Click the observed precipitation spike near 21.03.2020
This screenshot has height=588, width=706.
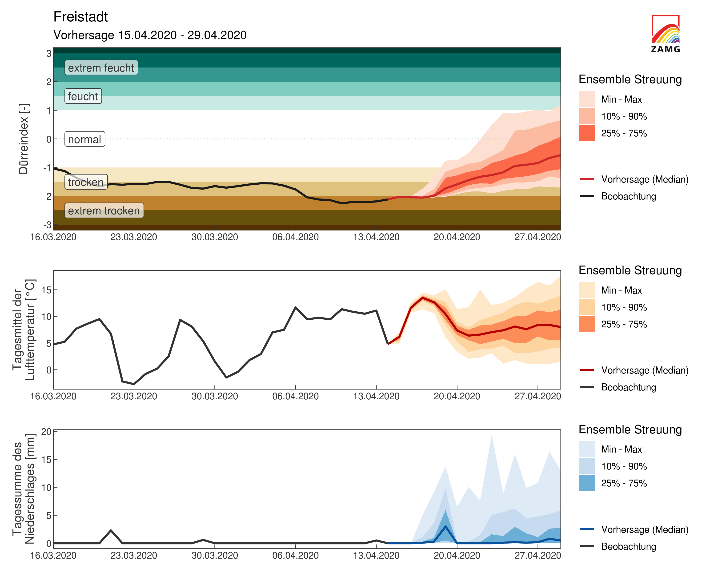111,530
